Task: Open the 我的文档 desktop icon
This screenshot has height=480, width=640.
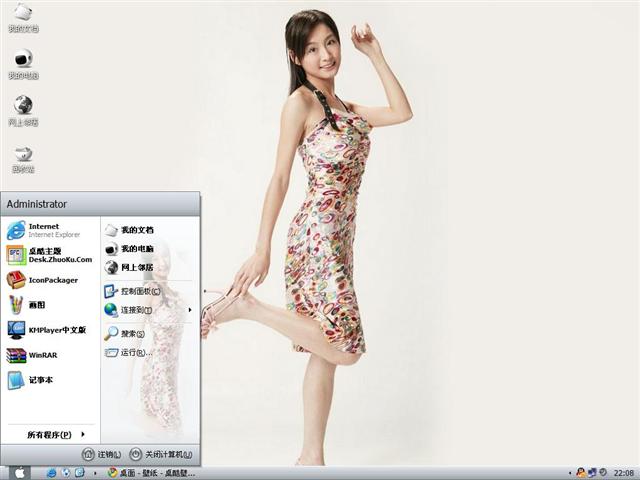Action: click(x=23, y=17)
